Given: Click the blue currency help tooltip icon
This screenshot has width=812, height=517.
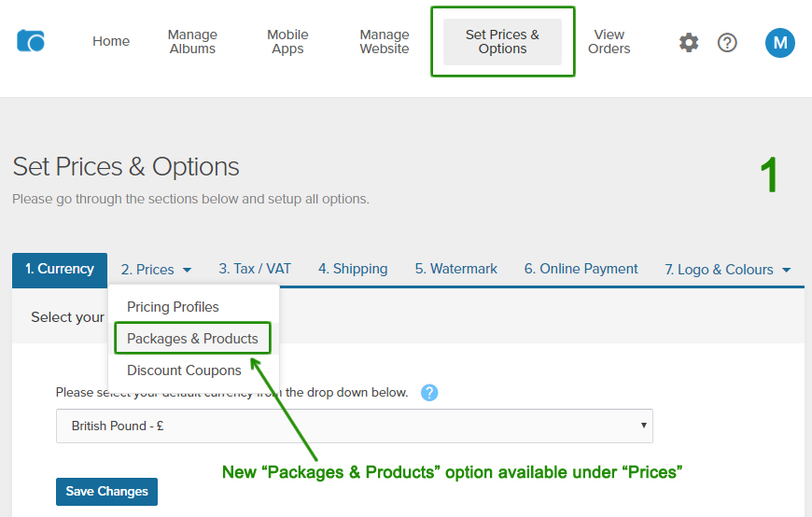Looking at the screenshot, I should coord(429,392).
